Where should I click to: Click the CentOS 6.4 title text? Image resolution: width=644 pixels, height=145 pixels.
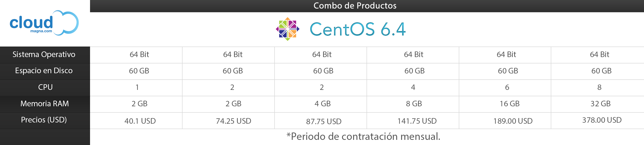pyautogui.click(x=357, y=29)
